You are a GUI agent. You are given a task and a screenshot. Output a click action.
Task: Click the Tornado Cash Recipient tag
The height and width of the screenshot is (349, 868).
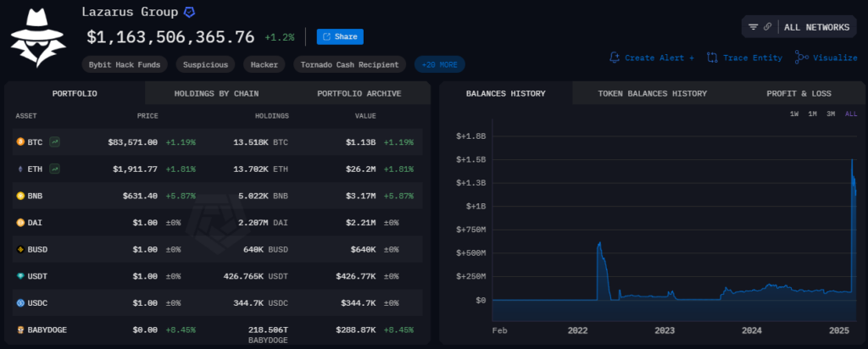[350, 64]
